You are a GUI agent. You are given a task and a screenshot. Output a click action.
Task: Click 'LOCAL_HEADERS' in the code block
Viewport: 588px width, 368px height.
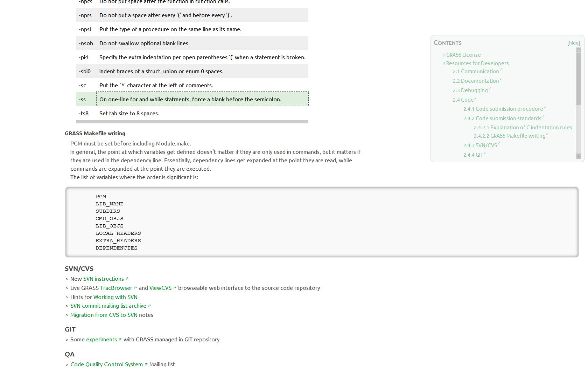118,233
